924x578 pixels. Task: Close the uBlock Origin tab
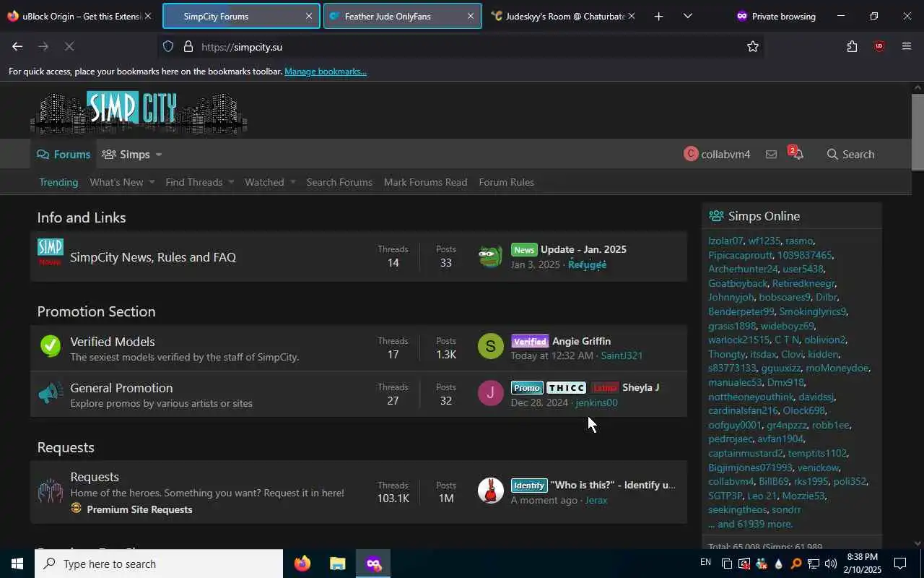click(x=148, y=16)
